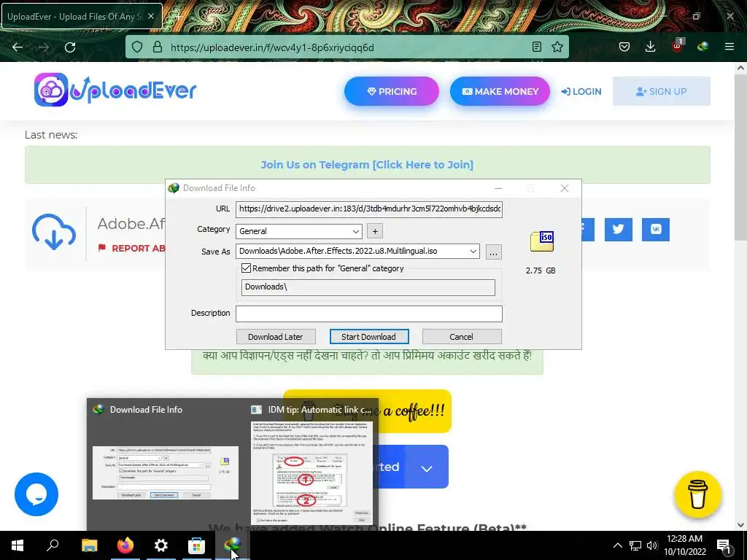Open Microsoft Store in taskbar
The width and height of the screenshot is (747, 560).
click(196, 545)
